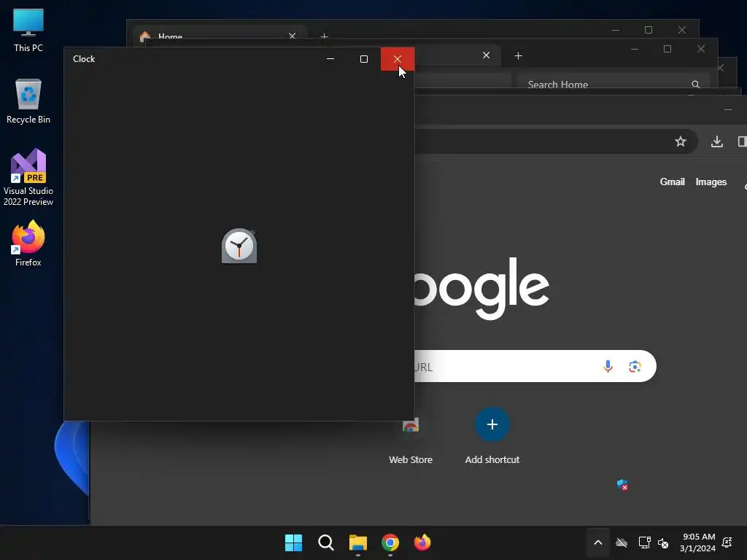Minimize the back File Explorer window

(616, 30)
